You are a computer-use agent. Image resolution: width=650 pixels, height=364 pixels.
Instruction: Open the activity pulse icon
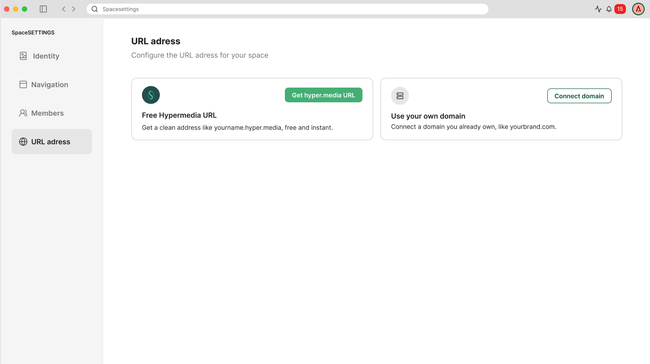coord(598,9)
